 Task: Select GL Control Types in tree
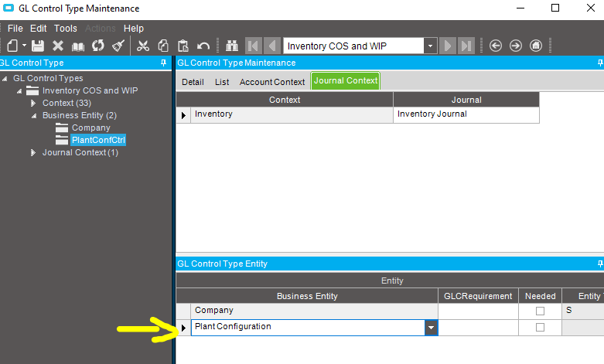(x=48, y=78)
